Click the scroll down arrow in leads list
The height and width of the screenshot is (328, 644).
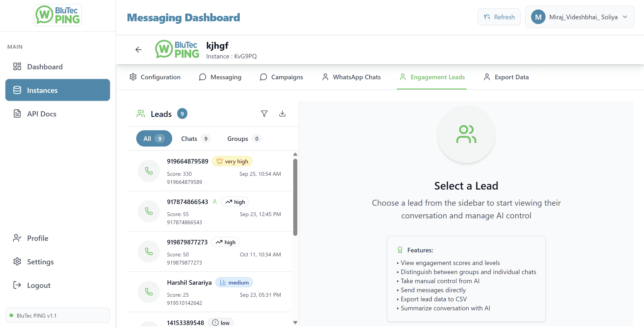(x=295, y=323)
